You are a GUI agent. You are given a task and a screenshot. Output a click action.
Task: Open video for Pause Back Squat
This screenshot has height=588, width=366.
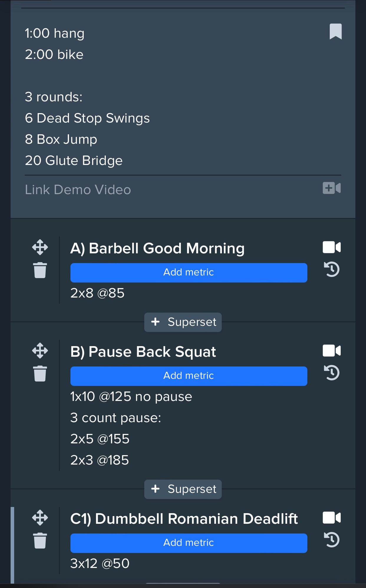pyautogui.click(x=332, y=351)
